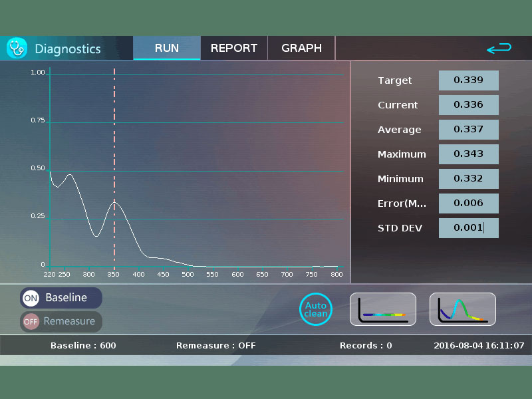Switch to the RUN tab
This screenshot has height=399, width=532.
tap(167, 48)
